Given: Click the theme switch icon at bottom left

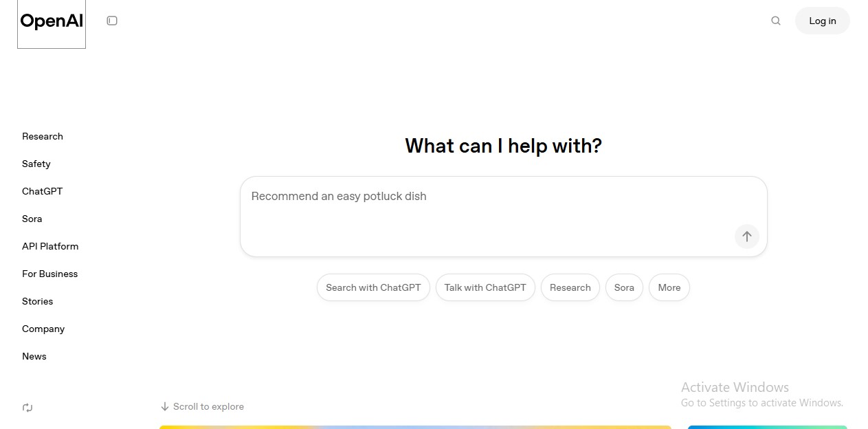Looking at the screenshot, I should click(27, 408).
